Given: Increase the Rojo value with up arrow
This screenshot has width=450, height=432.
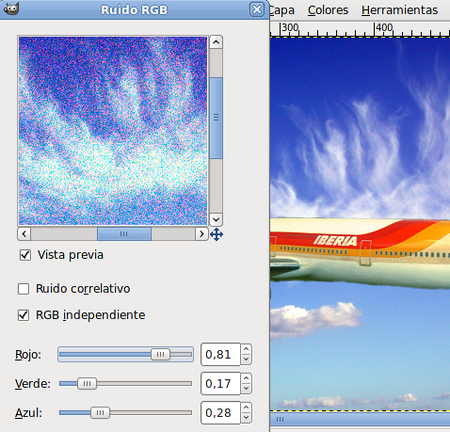Looking at the screenshot, I should (x=246, y=349).
